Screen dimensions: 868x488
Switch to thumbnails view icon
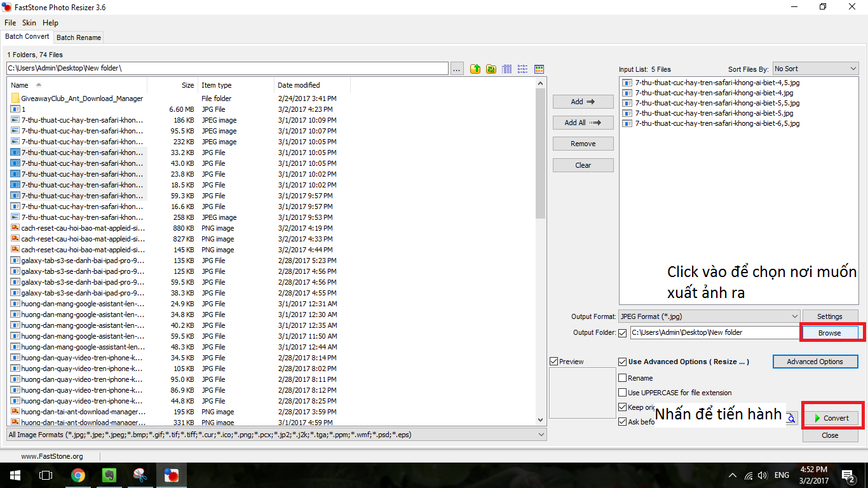tap(539, 69)
